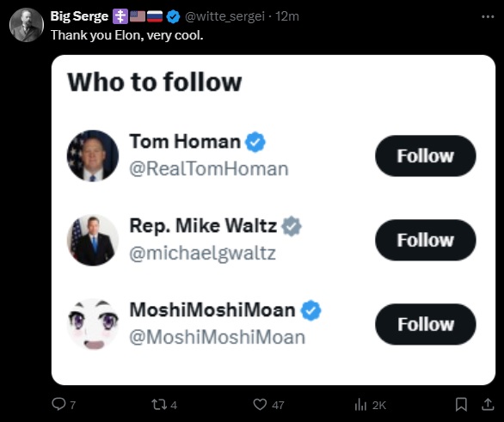The height and width of the screenshot is (422, 504).
Task: Visit the @witte_sergei handle link
Action: point(224,16)
